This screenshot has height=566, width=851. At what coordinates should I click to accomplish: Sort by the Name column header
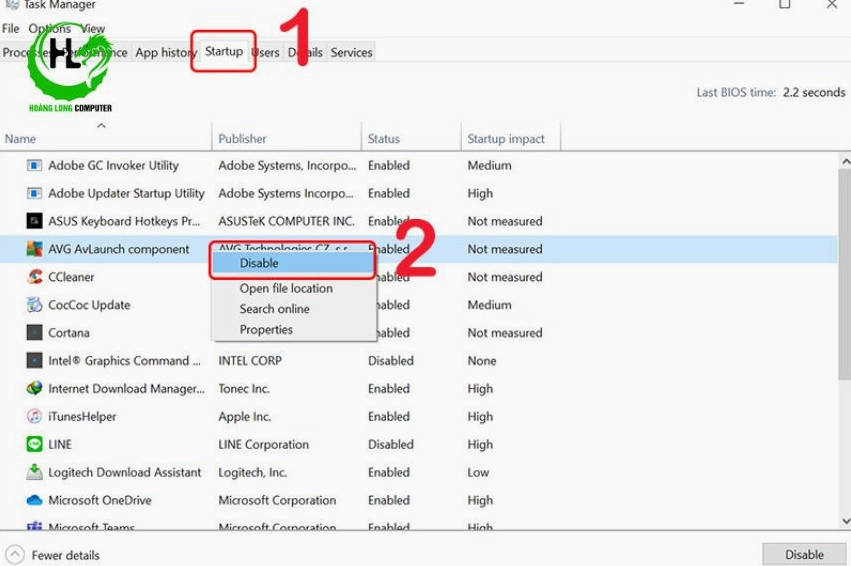pos(20,139)
